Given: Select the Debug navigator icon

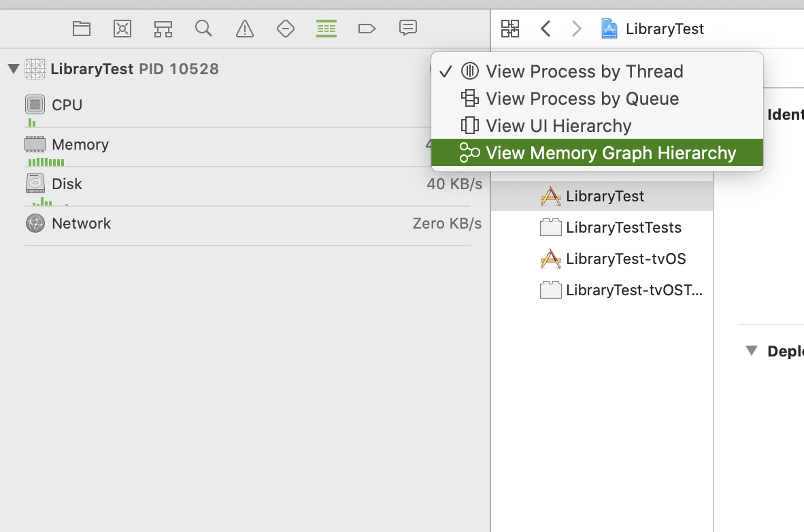Looking at the screenshot, I should click(x=326, y=28).
